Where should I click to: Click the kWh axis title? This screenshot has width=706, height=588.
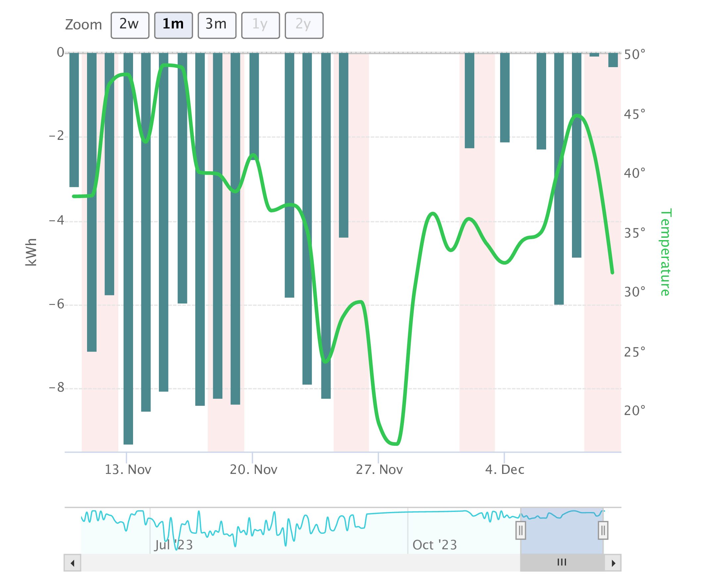(31, 252)
